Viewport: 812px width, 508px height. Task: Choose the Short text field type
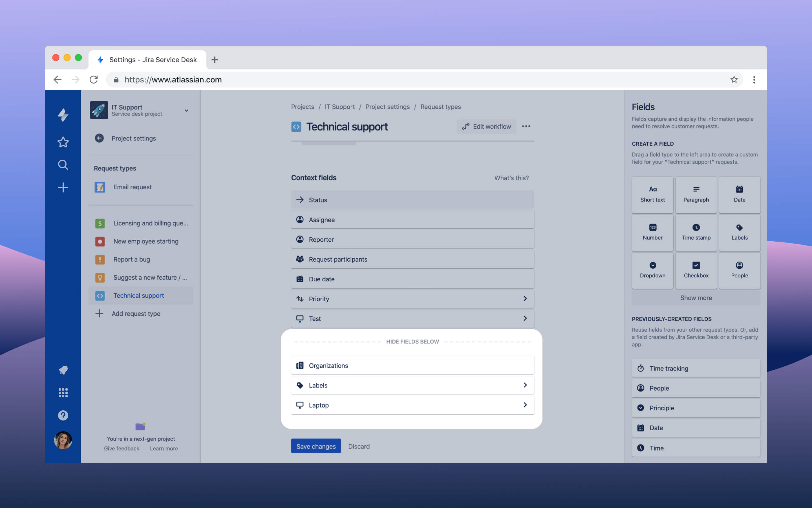pyautogui.click(x=652, y=194)
